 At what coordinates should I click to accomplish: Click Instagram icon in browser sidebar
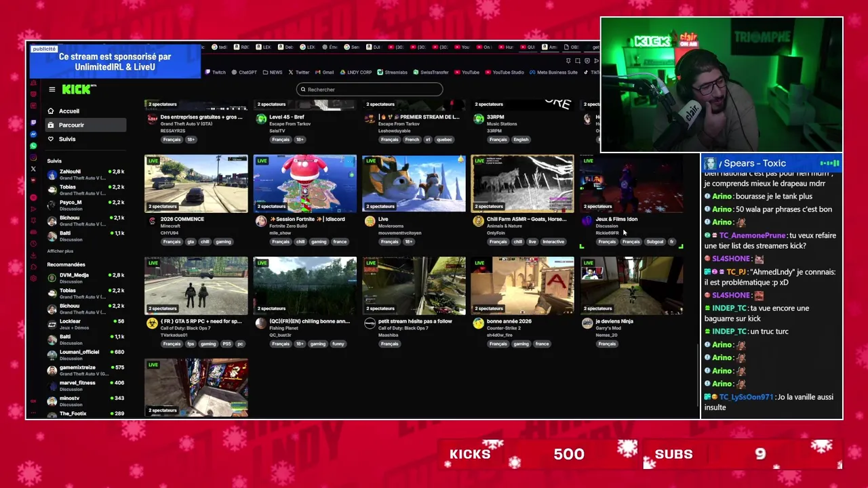tap(33, 157)
